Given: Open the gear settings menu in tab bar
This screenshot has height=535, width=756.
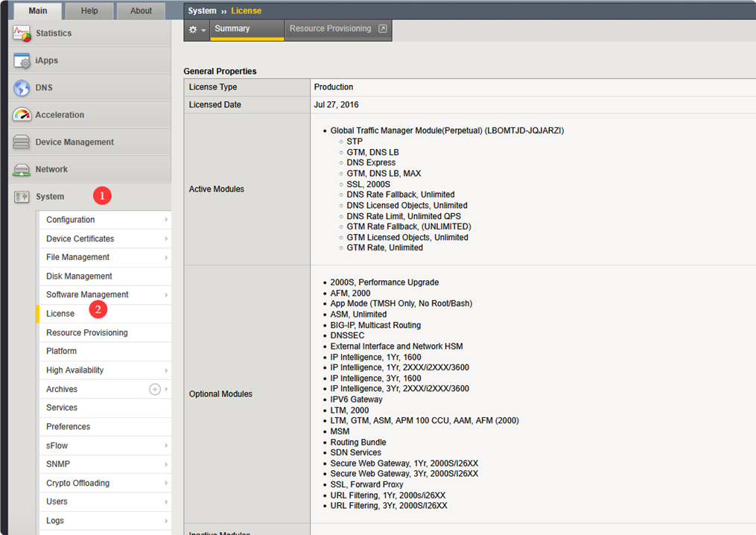Looking at the screenshot, I should tap(197, 30).
